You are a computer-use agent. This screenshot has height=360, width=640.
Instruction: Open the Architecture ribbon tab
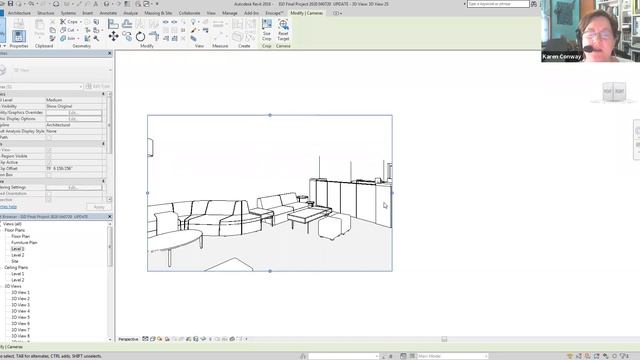tap(19, 13)
